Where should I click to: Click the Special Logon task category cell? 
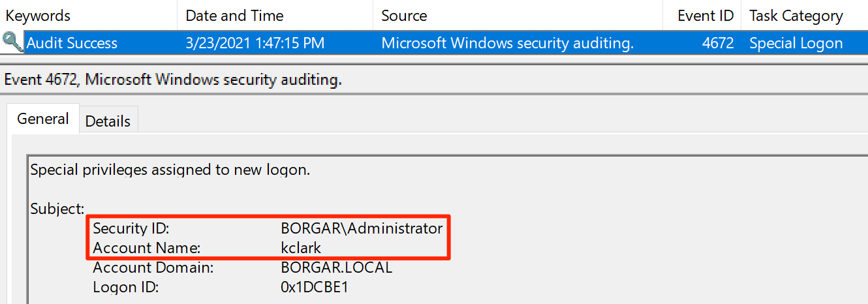tap(796, 44)
